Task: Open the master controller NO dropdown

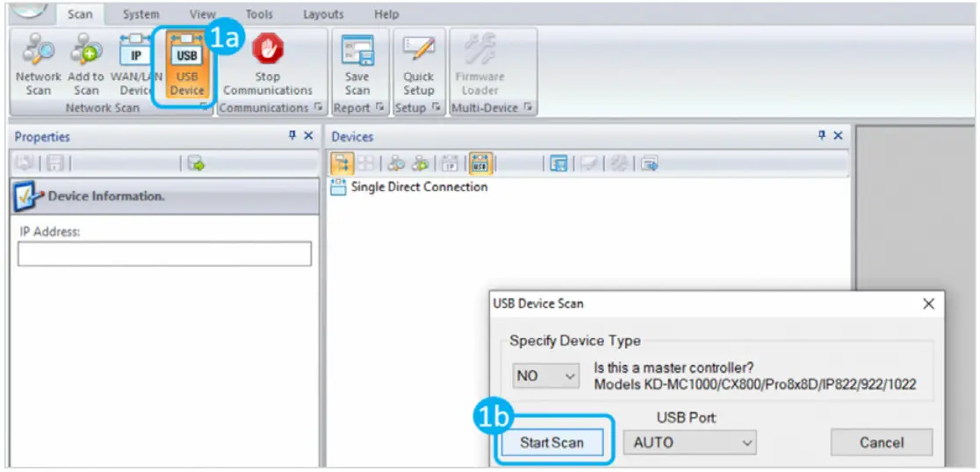Action: pos(545,376)
